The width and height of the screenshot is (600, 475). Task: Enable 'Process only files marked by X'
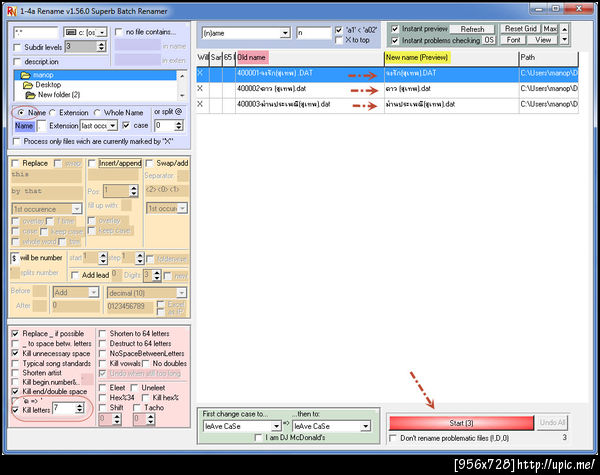16,142
